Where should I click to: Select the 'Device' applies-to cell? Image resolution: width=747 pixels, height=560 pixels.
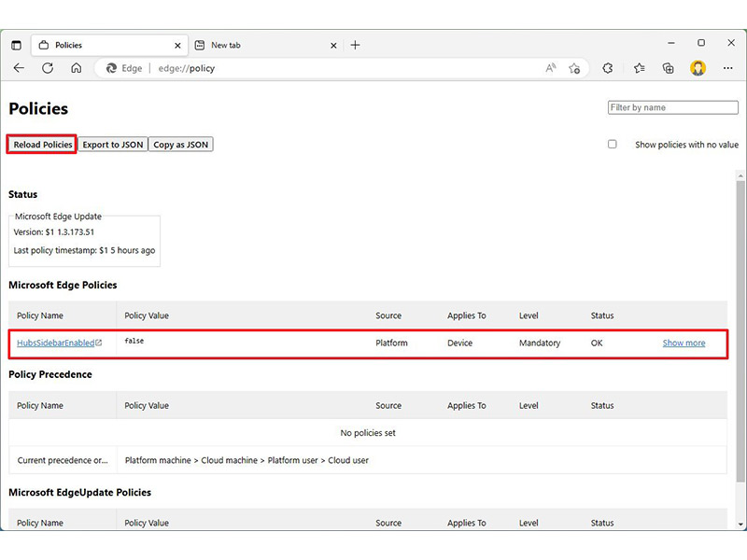pyautogui.click(x=459, y=343)
